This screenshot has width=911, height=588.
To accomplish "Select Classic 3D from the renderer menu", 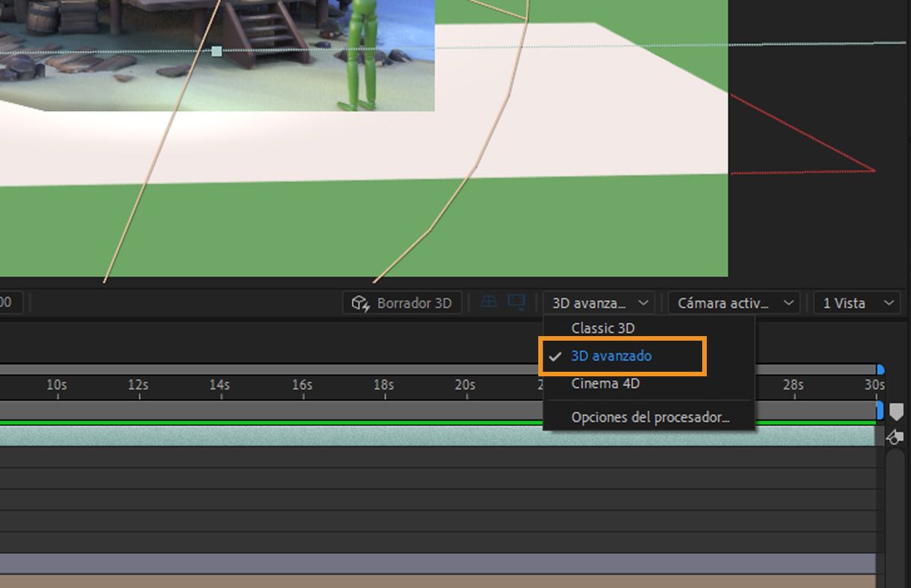I will [602, 328].
